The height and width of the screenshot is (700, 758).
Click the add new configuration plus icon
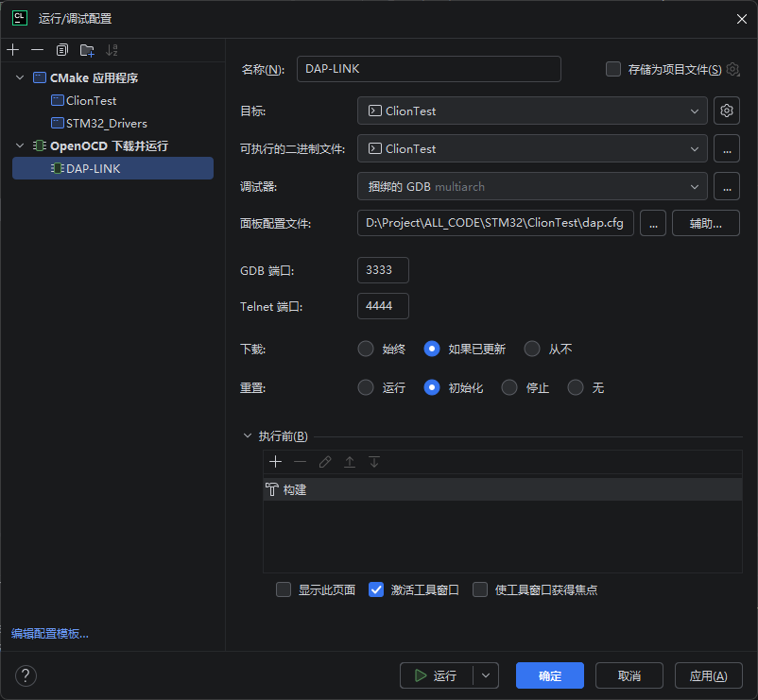click(x=12, y=49)
